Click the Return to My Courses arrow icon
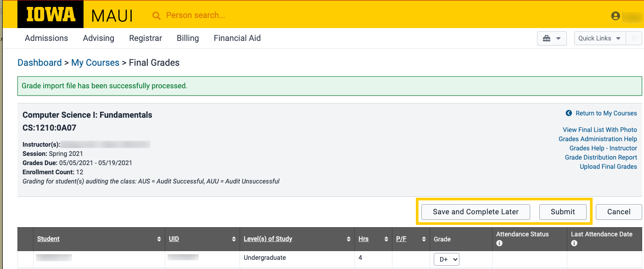Screen dimensions: 644x269 pyautogui.click(x=569, y=113)
